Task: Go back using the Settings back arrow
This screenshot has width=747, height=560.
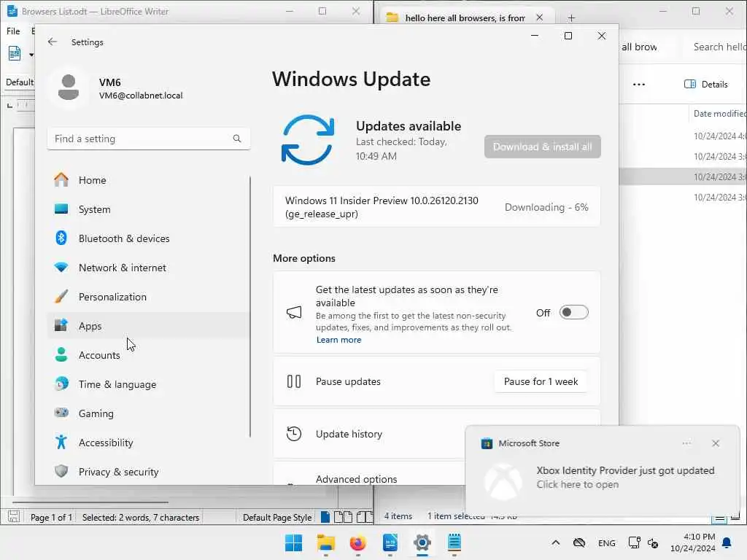Action: (53, 42)
